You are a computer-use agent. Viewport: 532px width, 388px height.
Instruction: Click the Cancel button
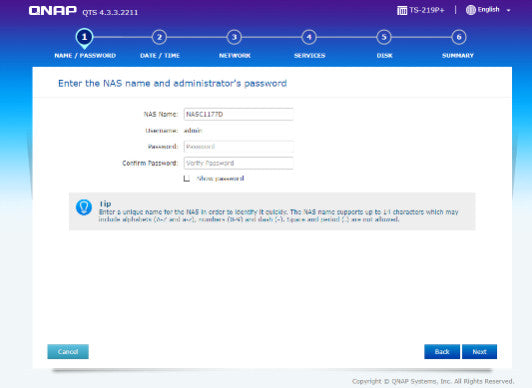(68, 352)
